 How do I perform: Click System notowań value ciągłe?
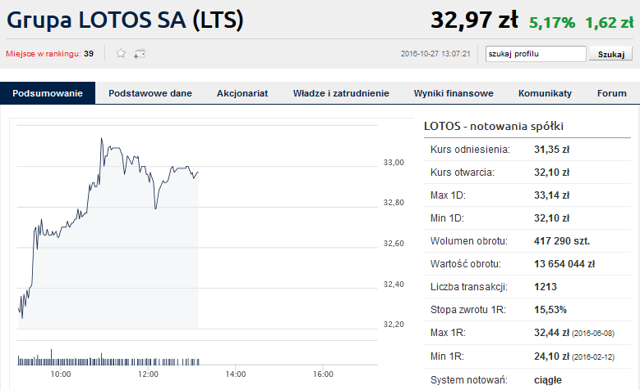(x=548, y=380)
